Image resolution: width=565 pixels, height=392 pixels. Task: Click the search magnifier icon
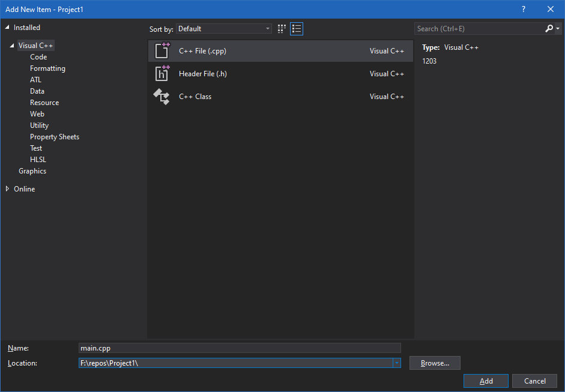point(549,29)
